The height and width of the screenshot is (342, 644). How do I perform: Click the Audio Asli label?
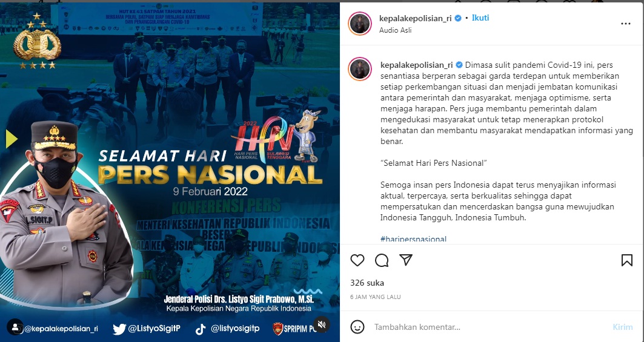[395, 30]
